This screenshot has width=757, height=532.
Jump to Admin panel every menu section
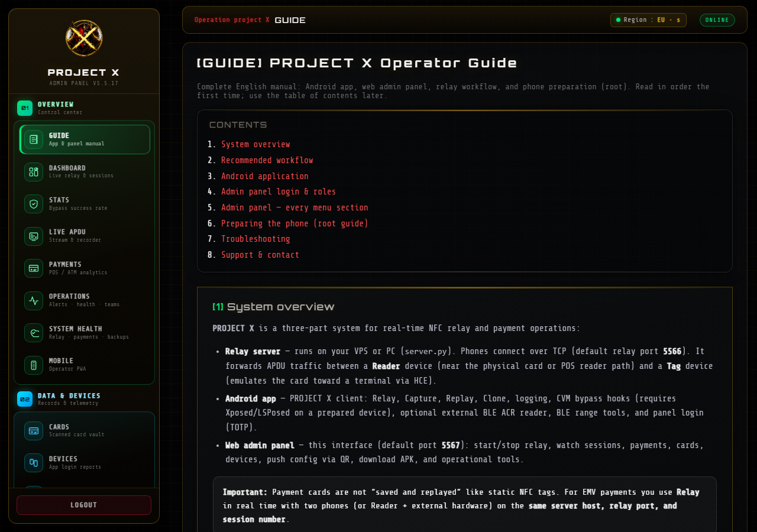click(x=295, y=207)
